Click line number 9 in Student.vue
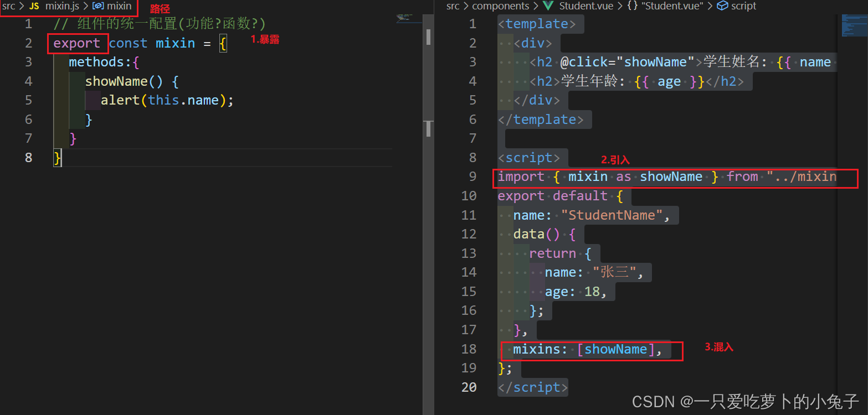This screenshot has width=868, height=415. coord(472,177)
